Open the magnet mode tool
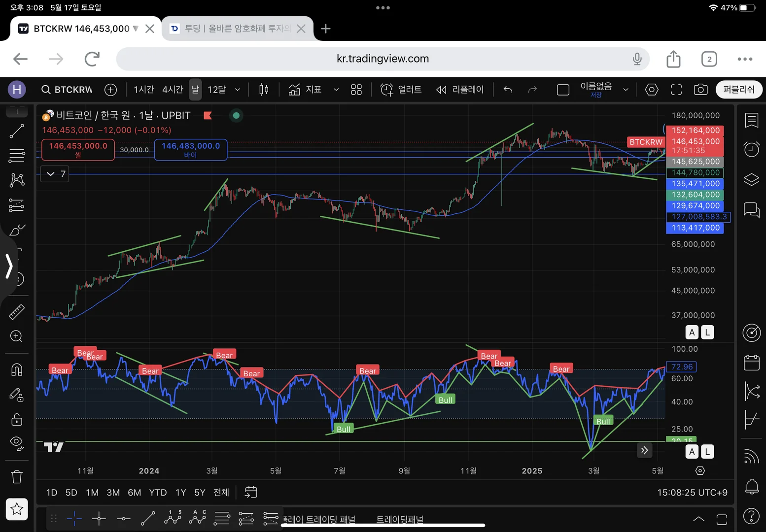The height and width of the screenshot is (532, 766). point(17,369)
